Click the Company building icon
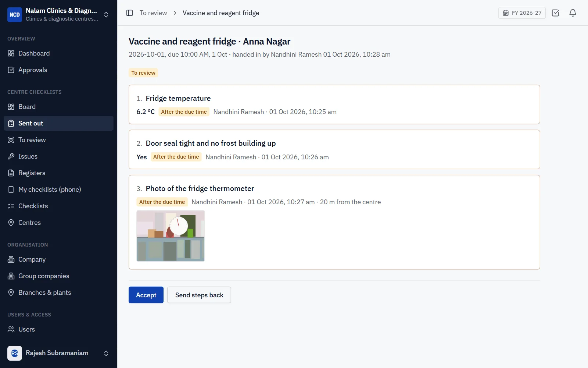Viewport: 588px width, 368px height. 11,259
